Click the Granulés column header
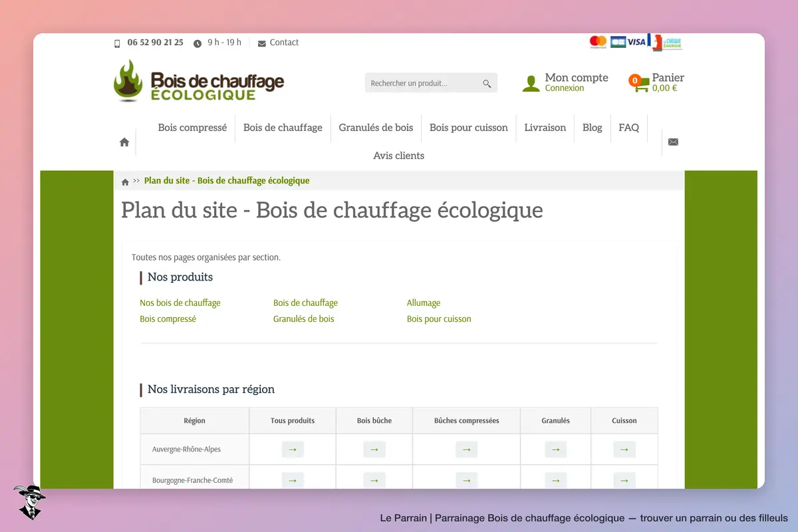The height and width of the screenshot is (532, 798). pyautogui.click(x=555, y=421)
